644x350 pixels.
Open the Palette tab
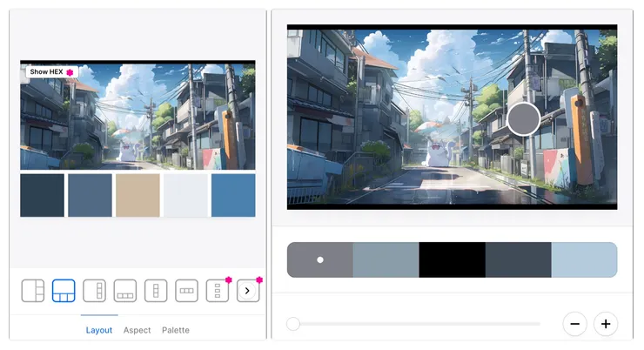point(176,330)
